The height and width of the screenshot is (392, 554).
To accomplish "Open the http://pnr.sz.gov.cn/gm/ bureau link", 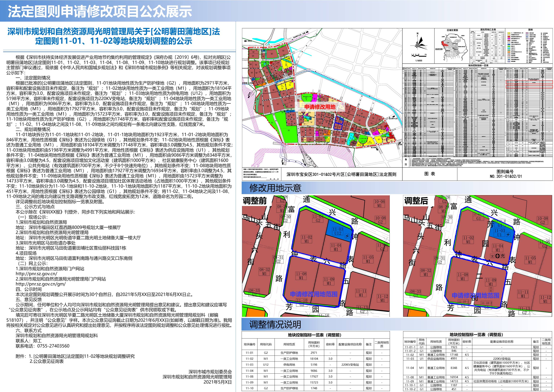I will click(41, 284).
